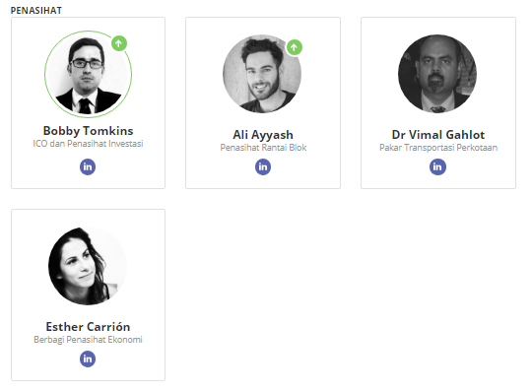Select the Dr Vimal Gahlot name heading
Screen dimensions: 532x392
438,135
